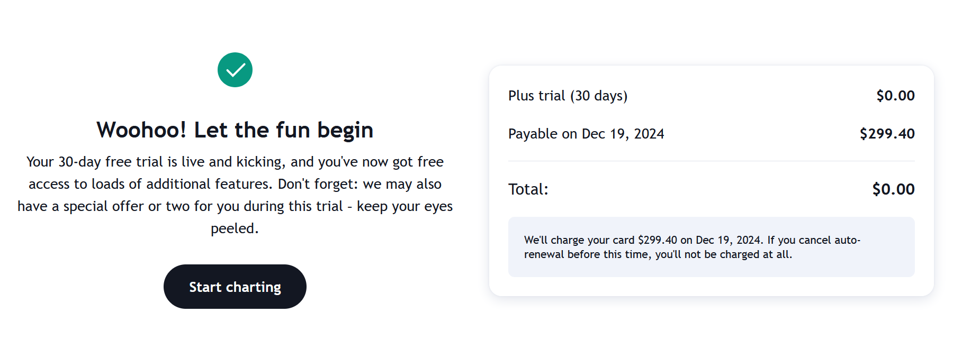Click the $0.00 Plus trial price
Screen dimensions: 980x349
(895, 96)
